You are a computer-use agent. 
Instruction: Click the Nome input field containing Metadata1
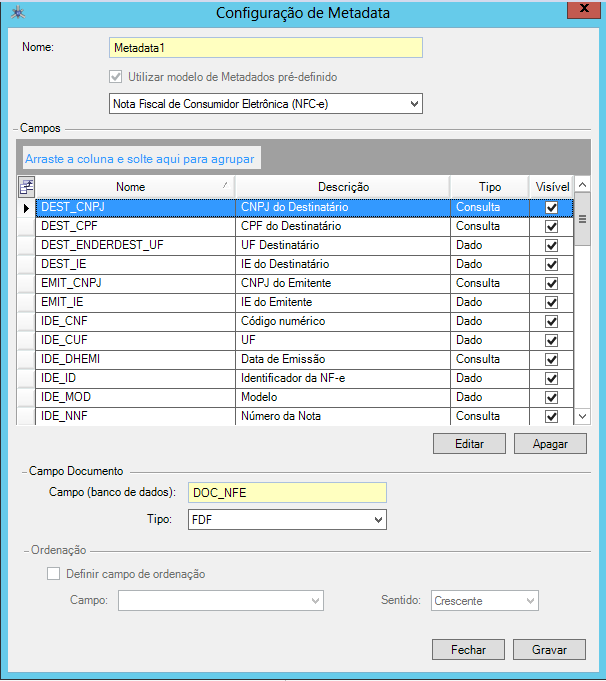pos(265,48)
